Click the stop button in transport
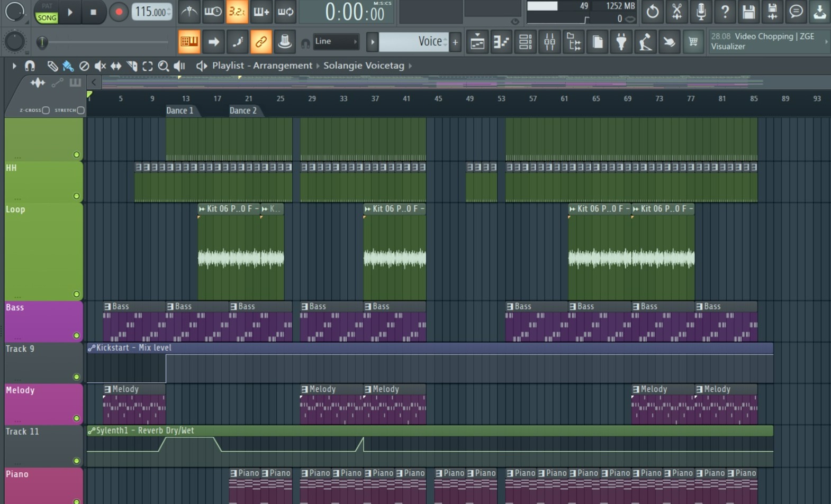Image resolution: width=831 pixels, height=504 pixels. (94, 12)
